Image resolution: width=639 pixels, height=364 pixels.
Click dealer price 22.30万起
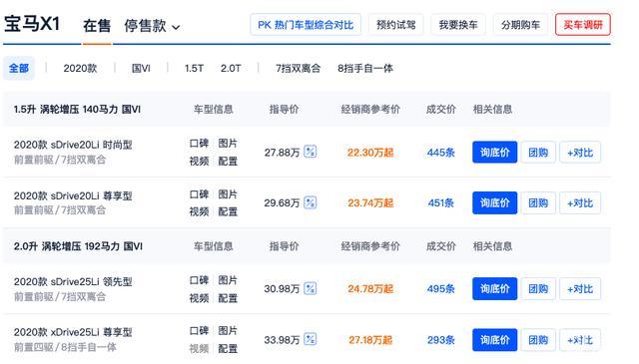click(370, 153)
